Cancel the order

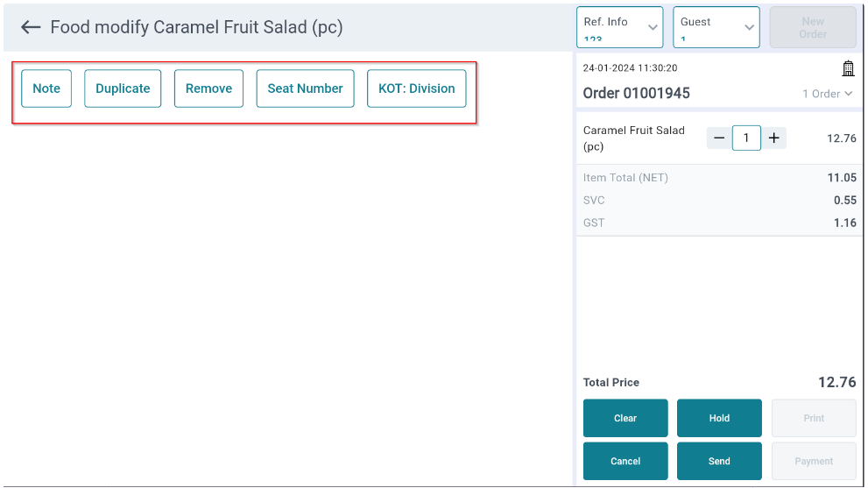(x=625, y=461)
